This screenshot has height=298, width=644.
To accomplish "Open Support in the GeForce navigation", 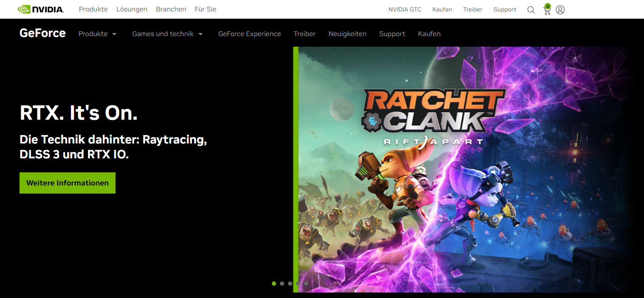I will pos(392,34).
